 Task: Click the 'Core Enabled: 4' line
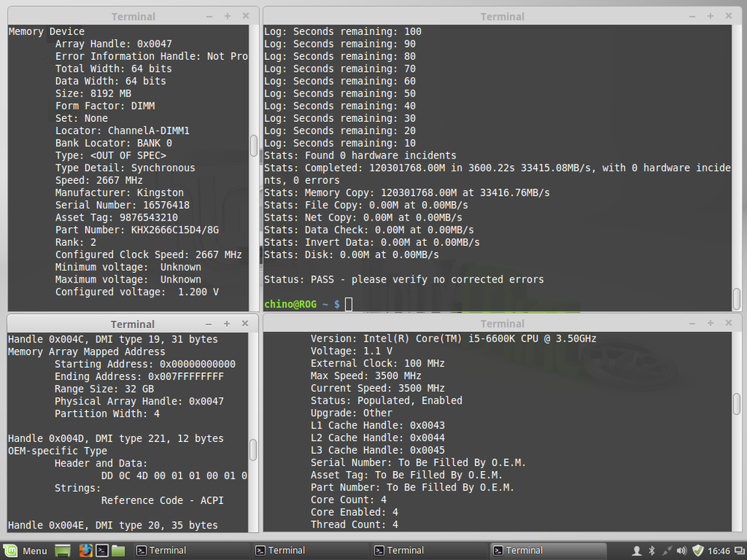pos(354,512)
